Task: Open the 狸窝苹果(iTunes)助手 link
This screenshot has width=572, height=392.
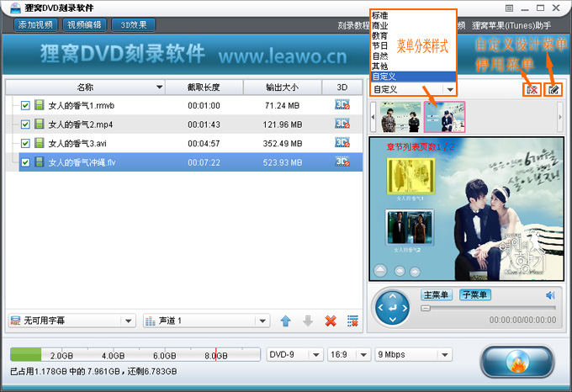Action: tap(511, 25)
